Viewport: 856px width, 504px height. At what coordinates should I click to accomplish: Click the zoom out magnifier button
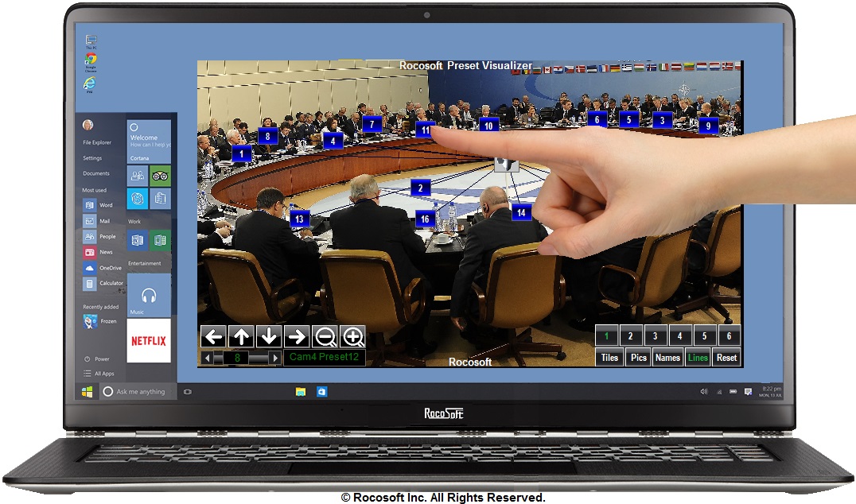coord(325,336)
